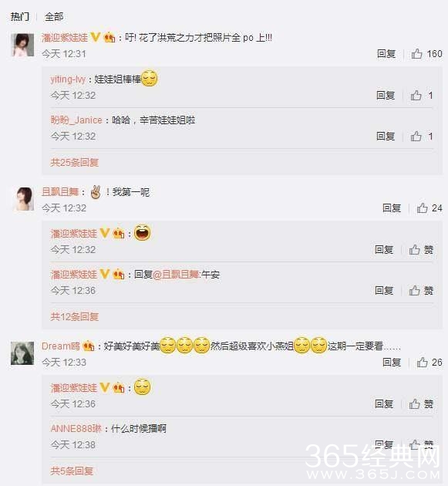This screenshot has height=486, width=448.
Task: Reply to 潘迎紫娃娃's top comment via 回复
Action: (386, 54)
